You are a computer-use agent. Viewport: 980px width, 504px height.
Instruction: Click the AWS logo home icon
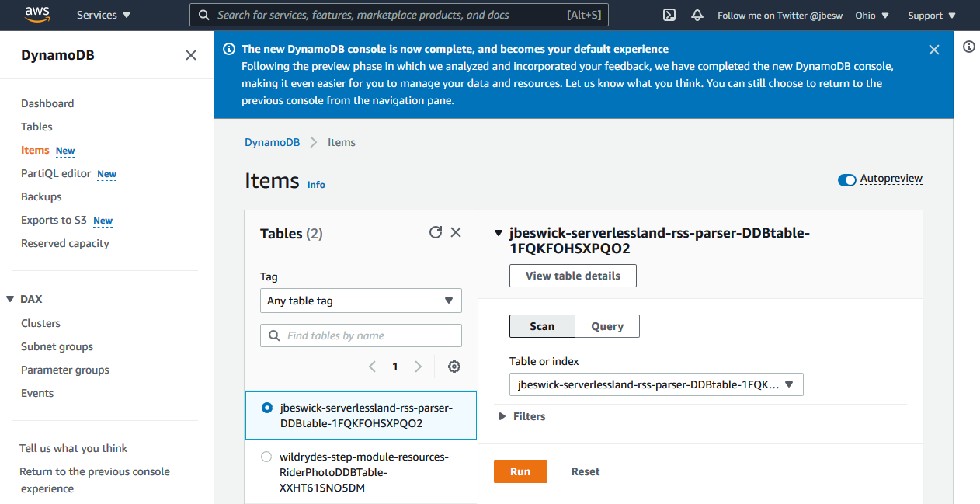(37, 15)
